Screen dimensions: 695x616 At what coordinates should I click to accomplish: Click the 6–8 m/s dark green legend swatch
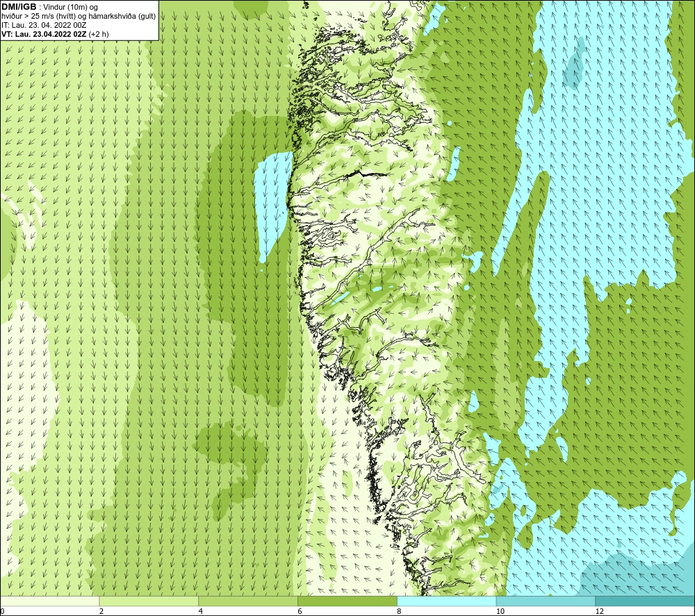click(347, 601)
